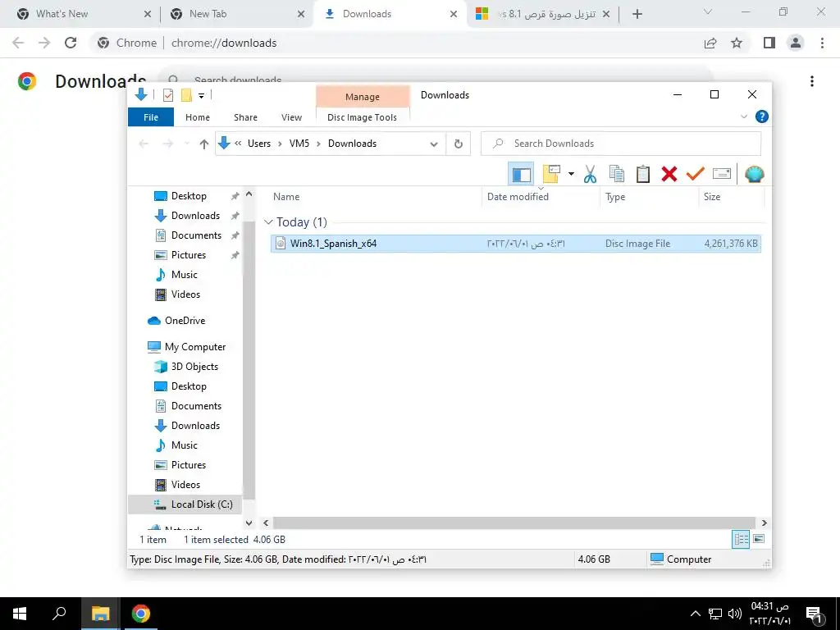Open recent locations dropdown arrow

pos(186,144)
